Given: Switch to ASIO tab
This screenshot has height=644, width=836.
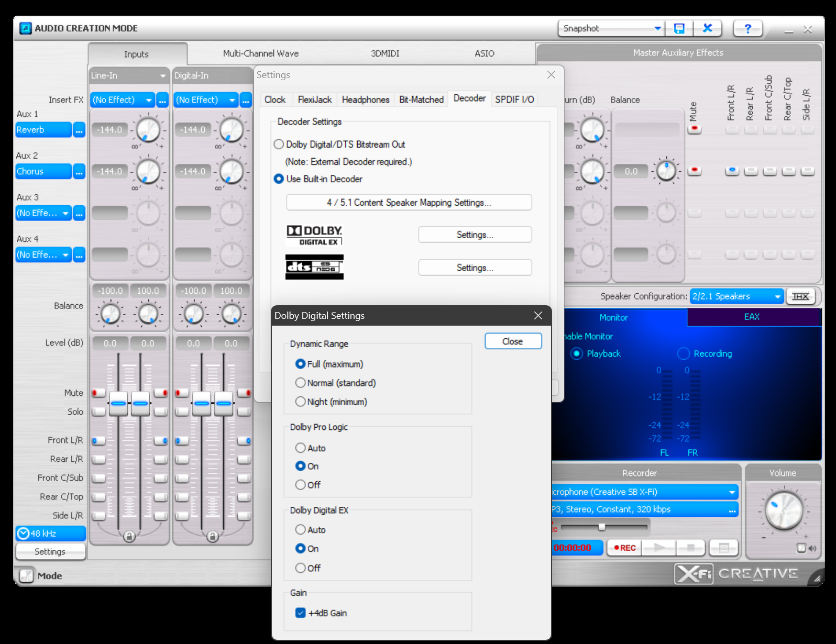Looking at the screenshot, I should pos(485,53).
